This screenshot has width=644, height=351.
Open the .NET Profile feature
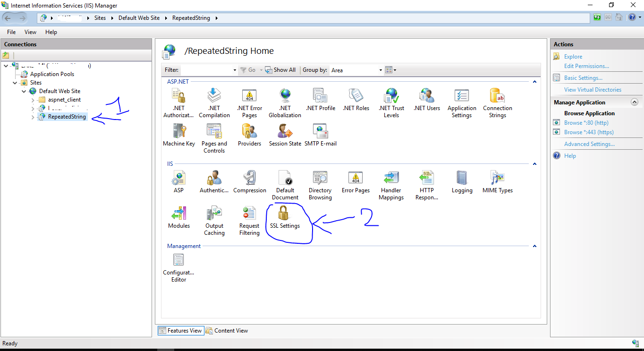[x=321, y=100]
